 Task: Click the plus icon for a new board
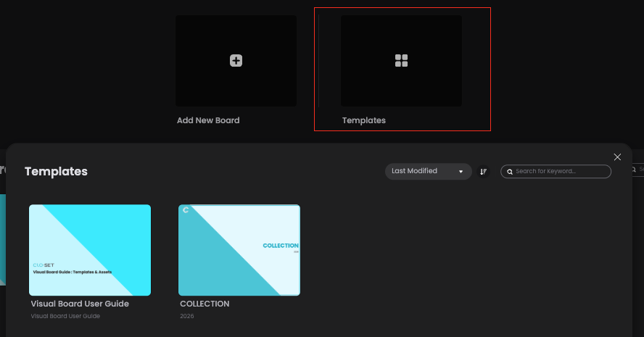pos(236,60)
